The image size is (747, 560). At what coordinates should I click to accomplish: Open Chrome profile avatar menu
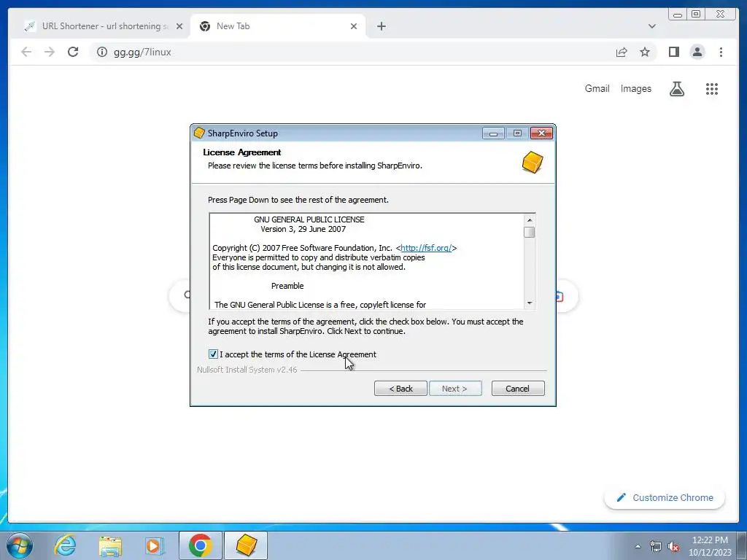(x=697, y=52)
